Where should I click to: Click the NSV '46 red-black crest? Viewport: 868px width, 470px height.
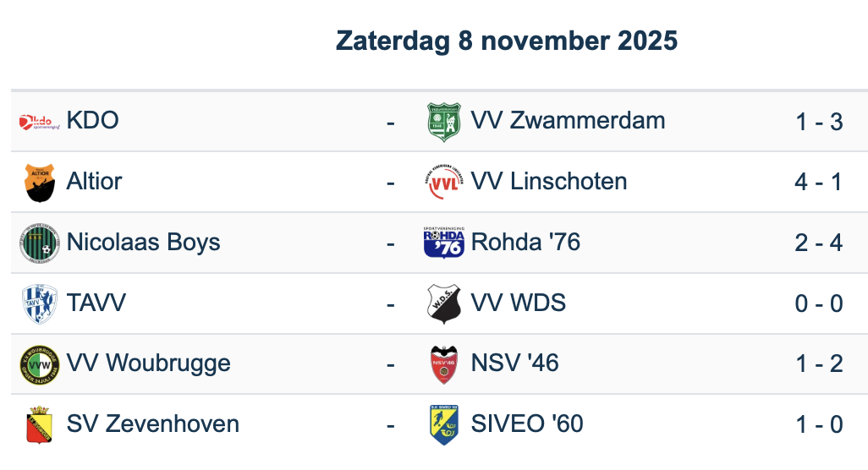tap(443, 364)
